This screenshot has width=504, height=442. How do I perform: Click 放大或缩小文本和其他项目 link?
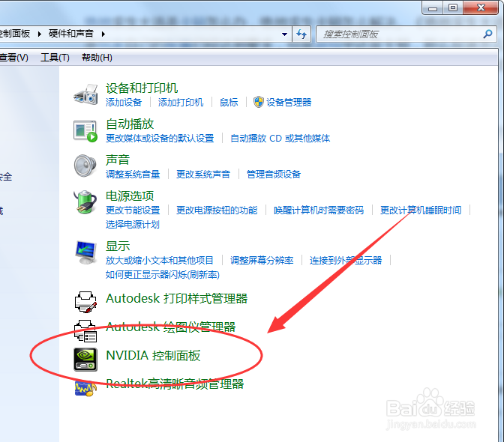(x=160, y=260)
